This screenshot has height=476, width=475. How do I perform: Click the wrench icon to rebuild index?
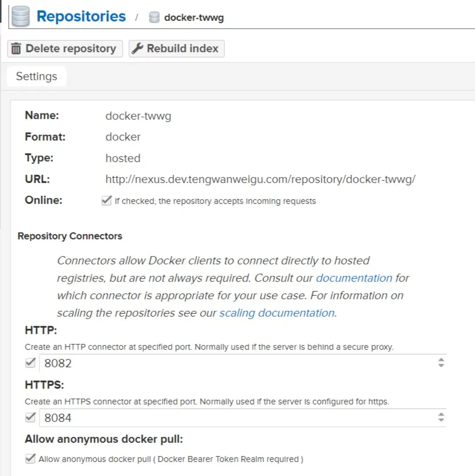(x=137, y=49)
